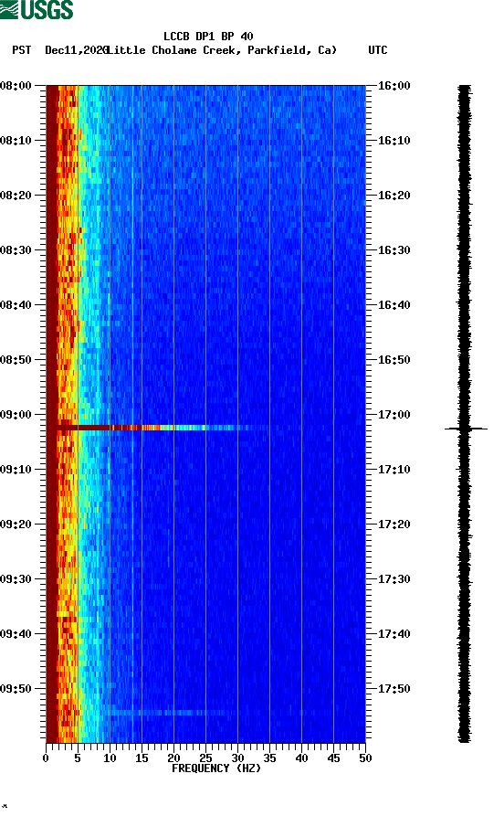Click the 'Dec11,2020' date text

[76, 50]
